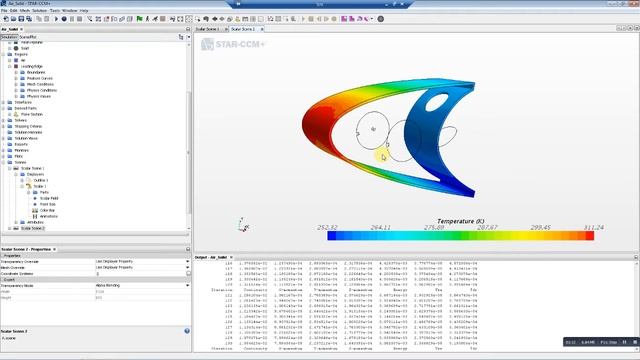640x360 pixels.
Task: Expand the Attributes folder
Action: (16, 222)
